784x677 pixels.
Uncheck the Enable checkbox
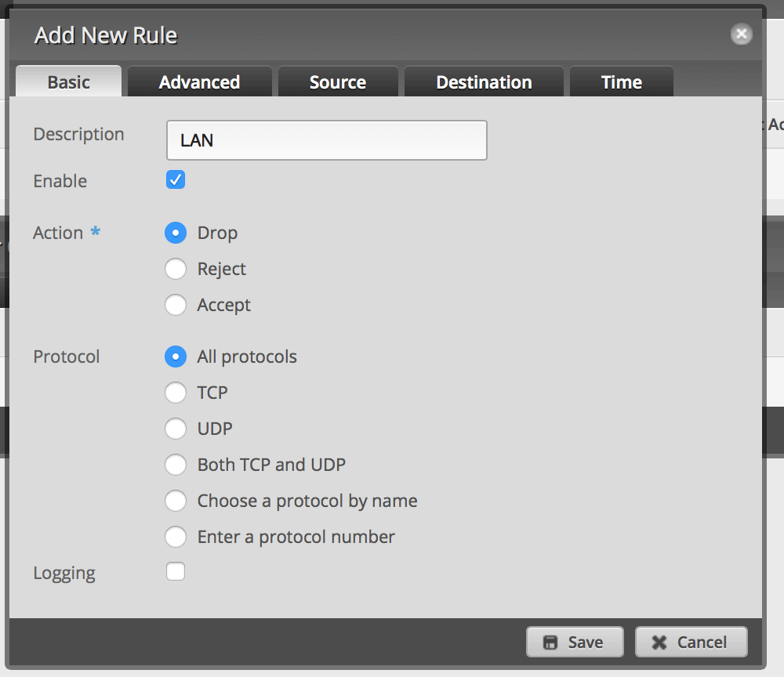click(176, 180)
